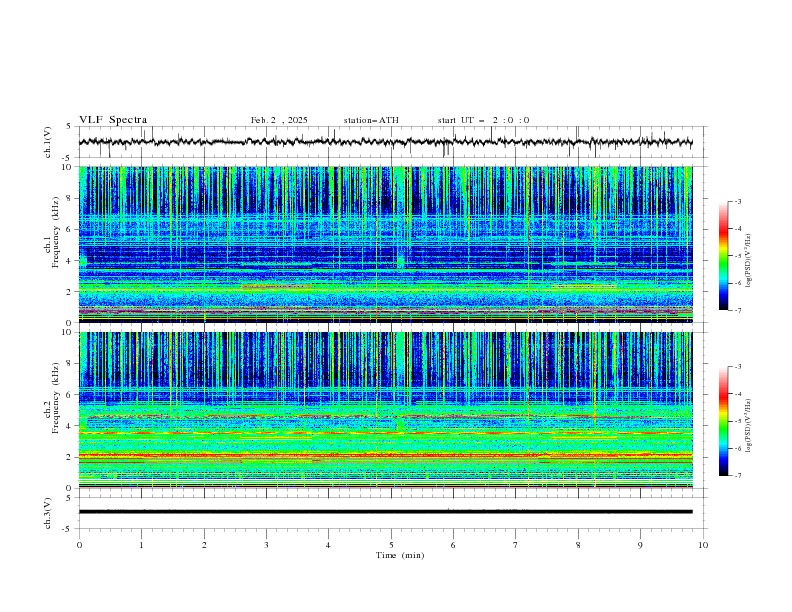792x612 pixels.
Task: Click the "VLF Spectra" plot title
Action: point(113,120)
